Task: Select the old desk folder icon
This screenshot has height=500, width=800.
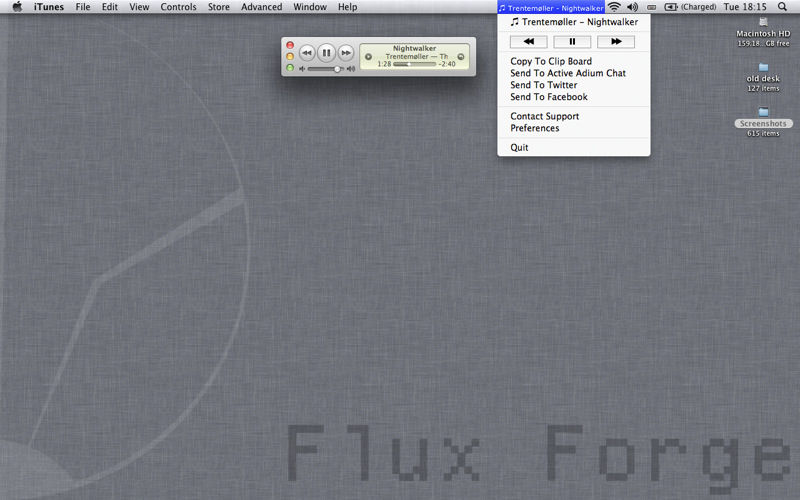Action: tap(763, 67)
